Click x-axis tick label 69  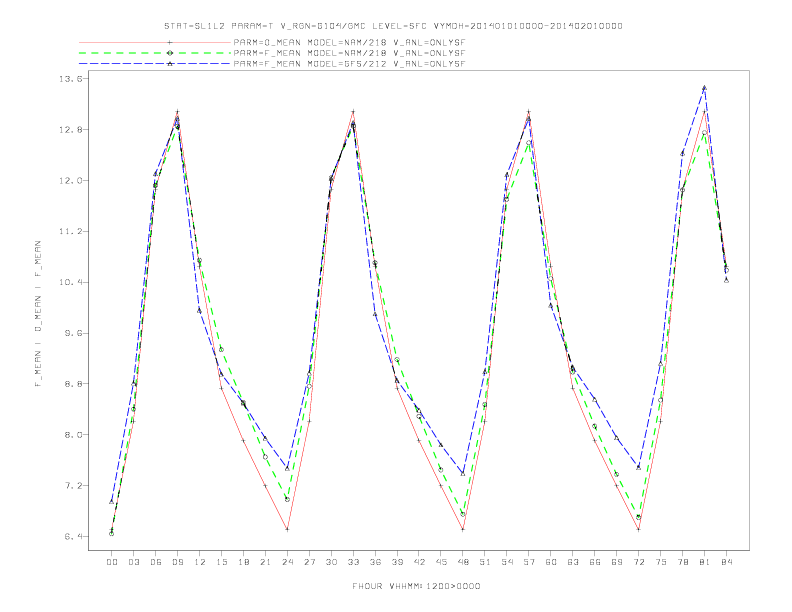[x=617, y=562]
